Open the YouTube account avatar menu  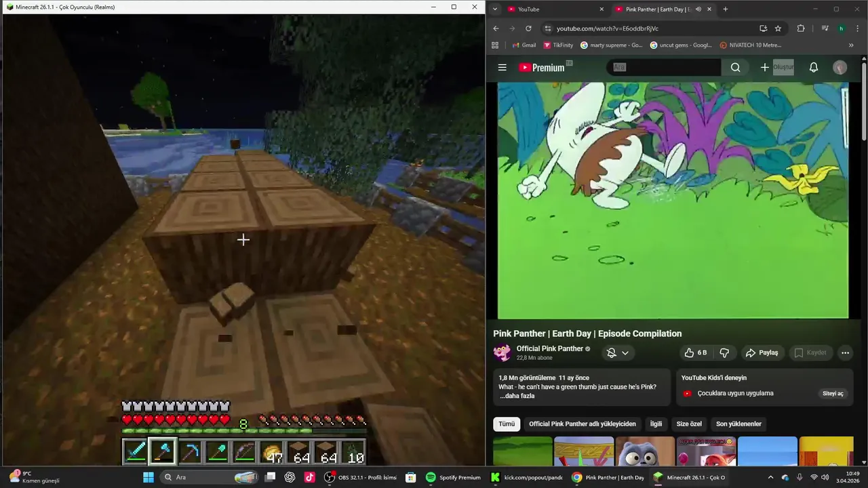click(x=840, y=67)
